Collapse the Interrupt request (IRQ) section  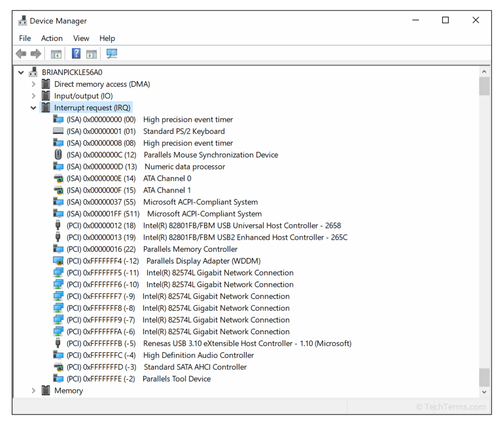[33, 107]
